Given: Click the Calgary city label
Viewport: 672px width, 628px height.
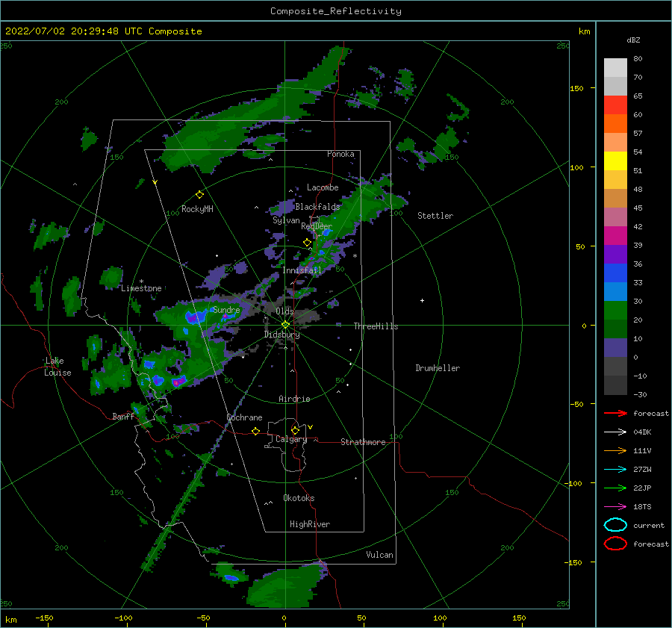Looking at the screenshot, I should 291,439.
